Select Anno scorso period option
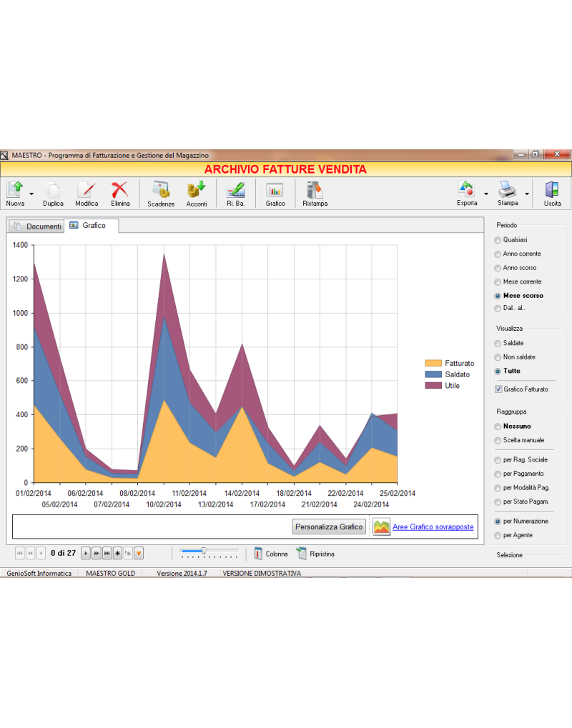Screen dimensions: 572x728 pyautogui.click(x=498, y=268)
